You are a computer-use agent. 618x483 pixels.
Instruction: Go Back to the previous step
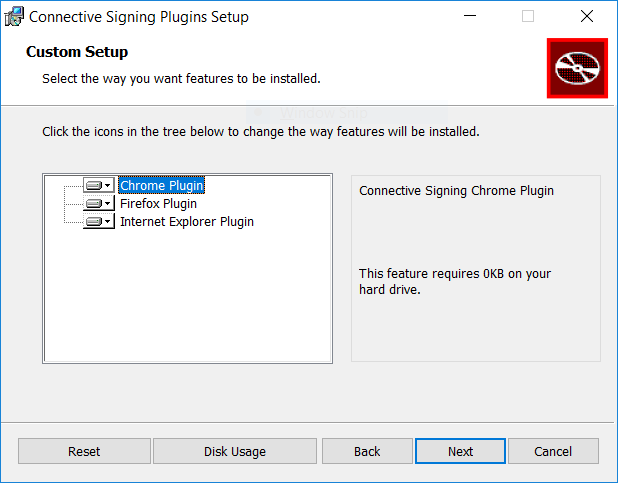click(x=367, y=451)
